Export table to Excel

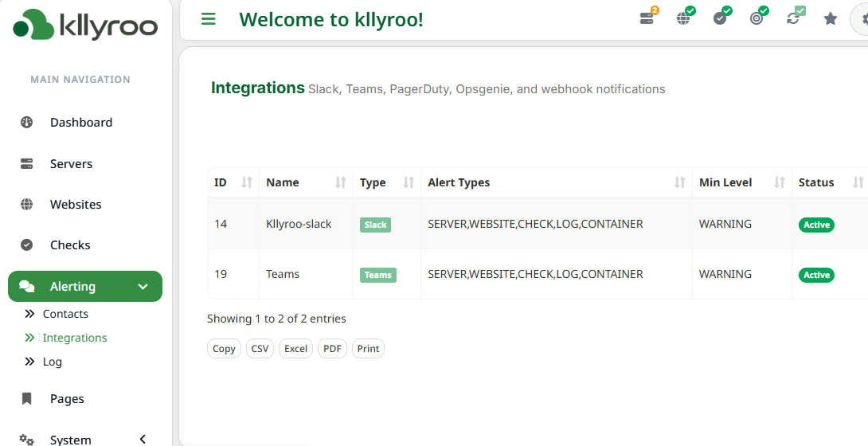pyautogui.click(x=295, y=349)
